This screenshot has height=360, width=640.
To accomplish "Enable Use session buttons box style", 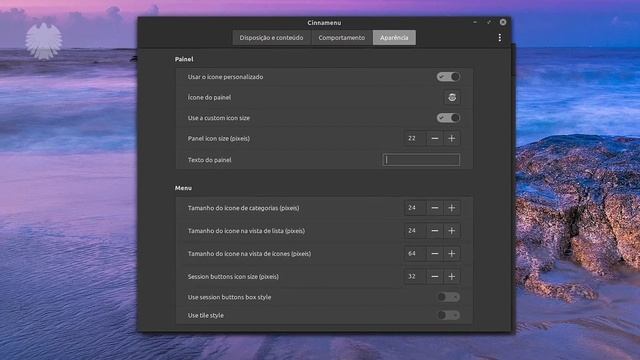I will pos(448,297).
